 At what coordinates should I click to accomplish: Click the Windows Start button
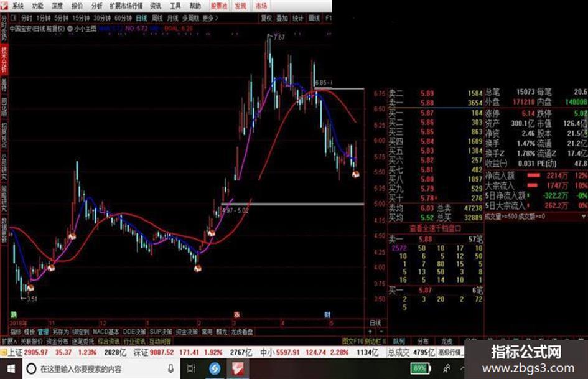point(11,369)
